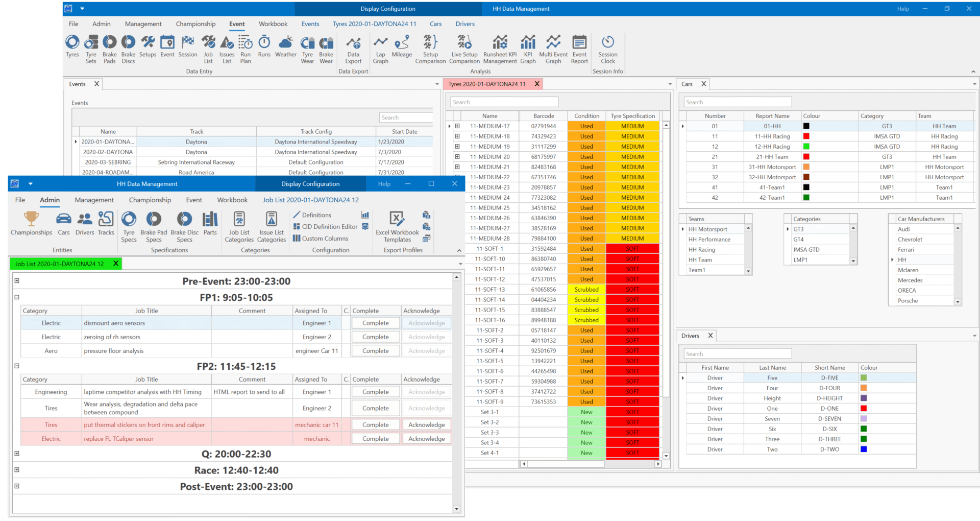Focus the Cars panel search field
Image resolution: width=980 pixels, height=521 pixels.
point(738,102)
